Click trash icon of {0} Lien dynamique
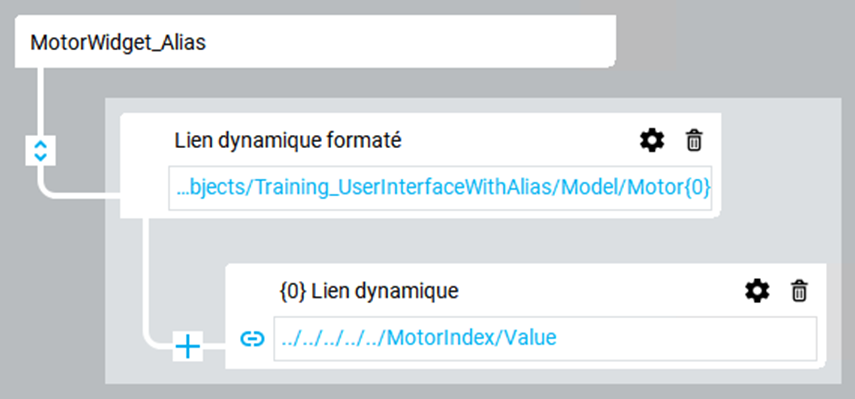The height and width of the screenshot is (399, 855). pos(799,292)
